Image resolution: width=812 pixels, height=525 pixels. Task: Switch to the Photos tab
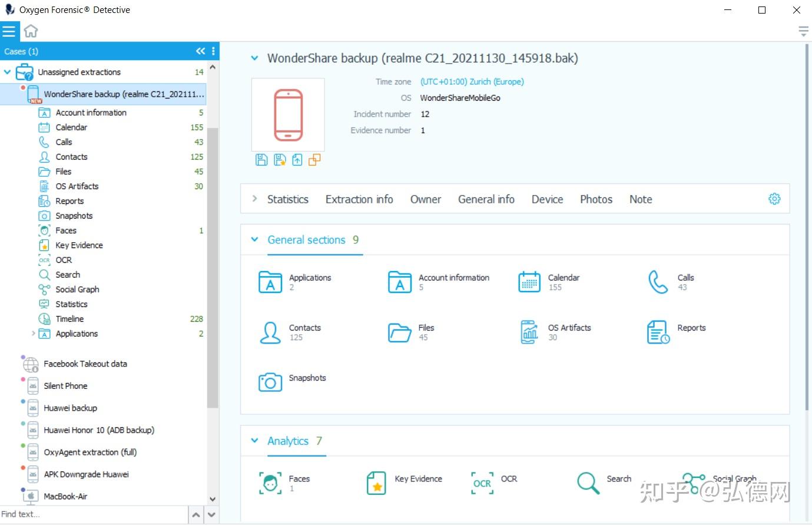coord(596,199)
